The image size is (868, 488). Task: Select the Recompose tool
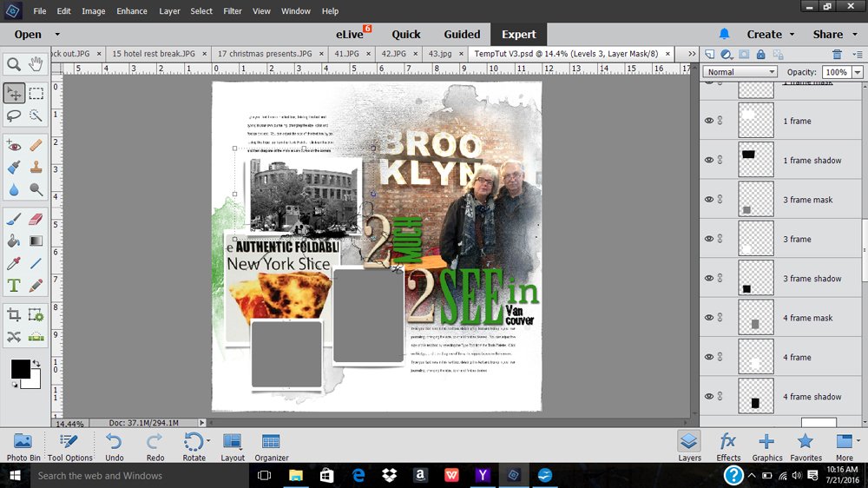pyautogui.click(x=36, y=315)
